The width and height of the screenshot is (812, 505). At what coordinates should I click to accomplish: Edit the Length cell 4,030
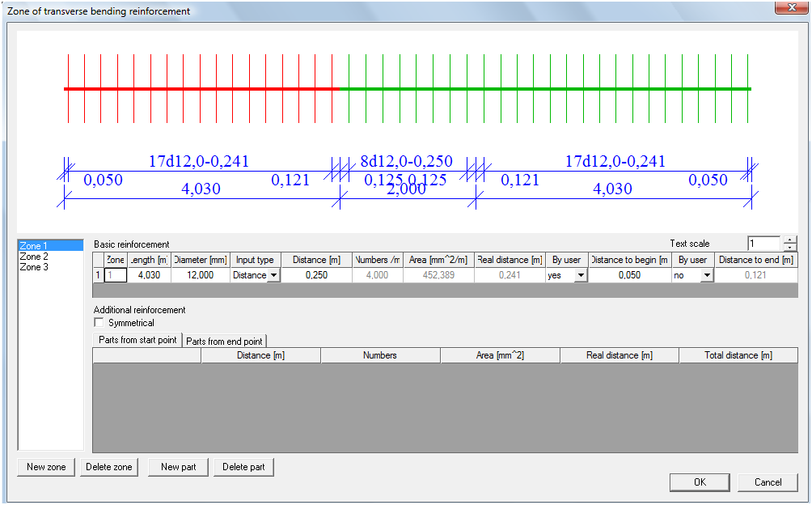tap(149, 275)
